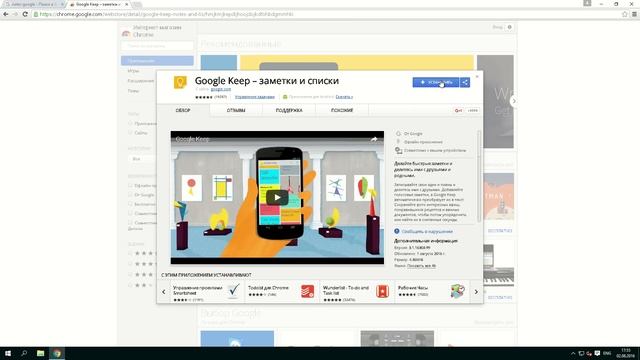Toggle the От Google features checkbox
Image resolution: width=640 pixels, height=360 pixels.
(131, 195)
